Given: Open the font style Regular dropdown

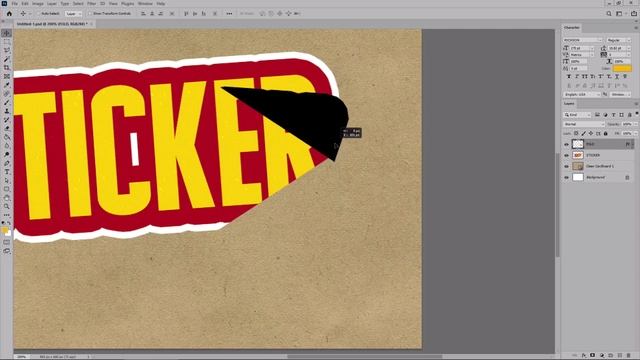Looking at the screenshot, I should [618, 40].
